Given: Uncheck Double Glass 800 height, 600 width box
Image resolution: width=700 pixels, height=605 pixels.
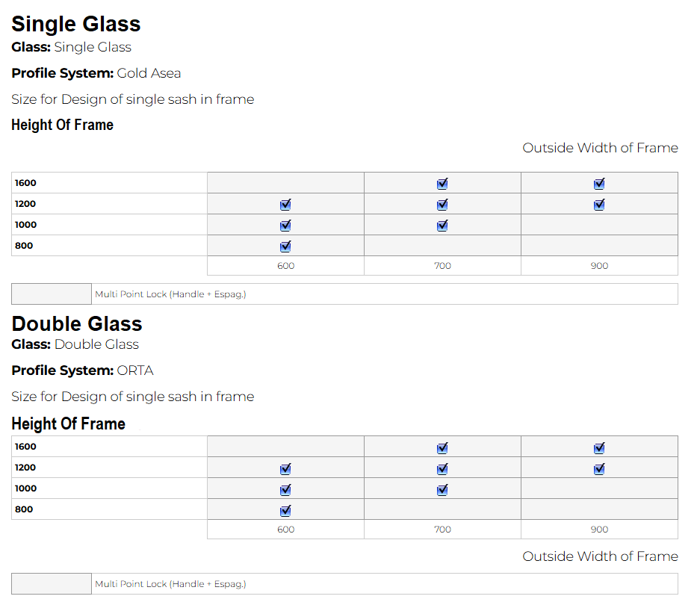Looking at the screenshot, I should tap(285, 511).
